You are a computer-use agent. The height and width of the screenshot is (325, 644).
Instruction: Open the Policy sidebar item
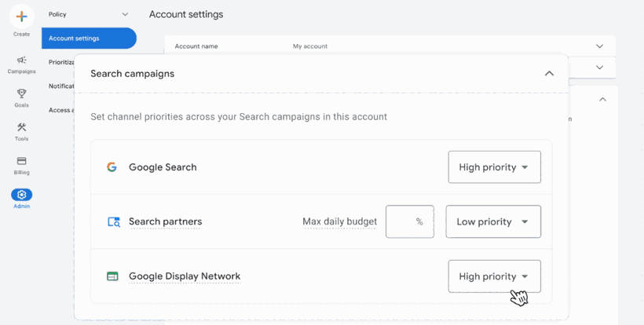tap(57, 14)
